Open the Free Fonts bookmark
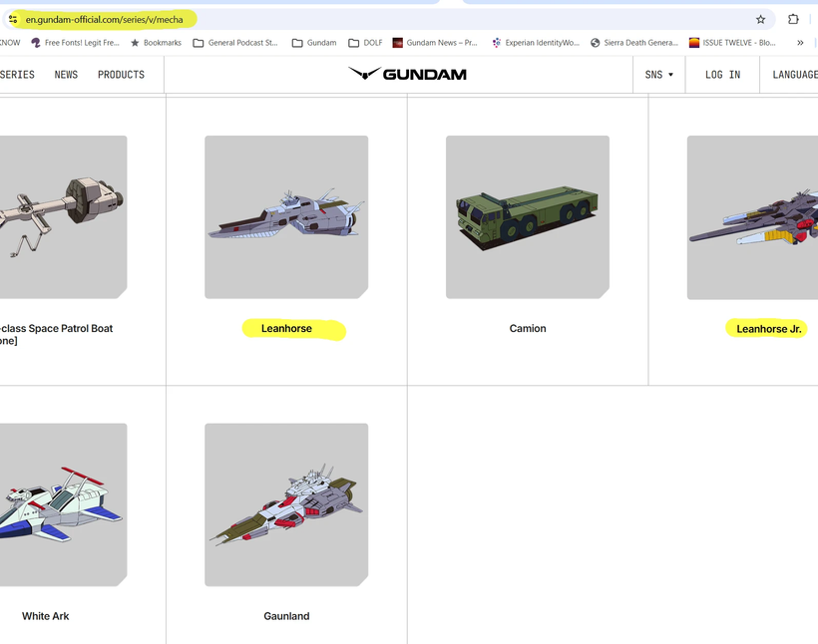Viewport: 818px width, 644px height. pos(75,43)
